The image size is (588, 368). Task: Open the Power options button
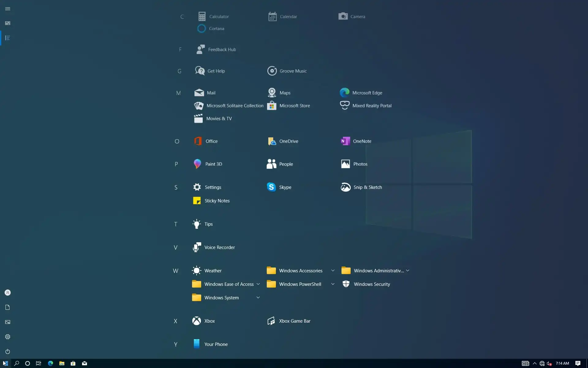(x=8, y=351)
